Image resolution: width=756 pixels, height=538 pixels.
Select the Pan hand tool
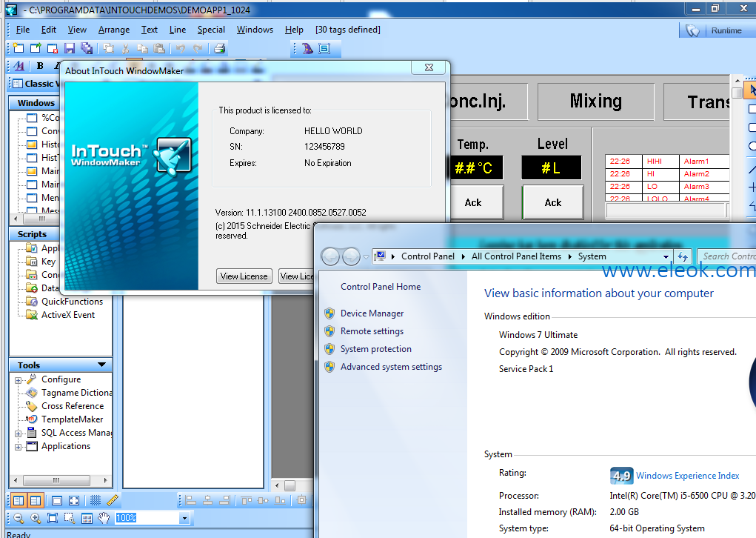pos(104,518)
